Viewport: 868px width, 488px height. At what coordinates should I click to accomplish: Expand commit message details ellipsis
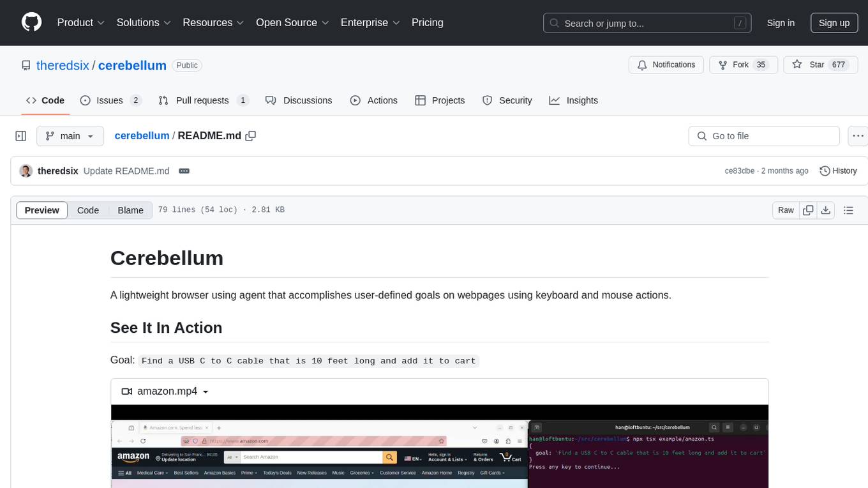click(184, 171)
